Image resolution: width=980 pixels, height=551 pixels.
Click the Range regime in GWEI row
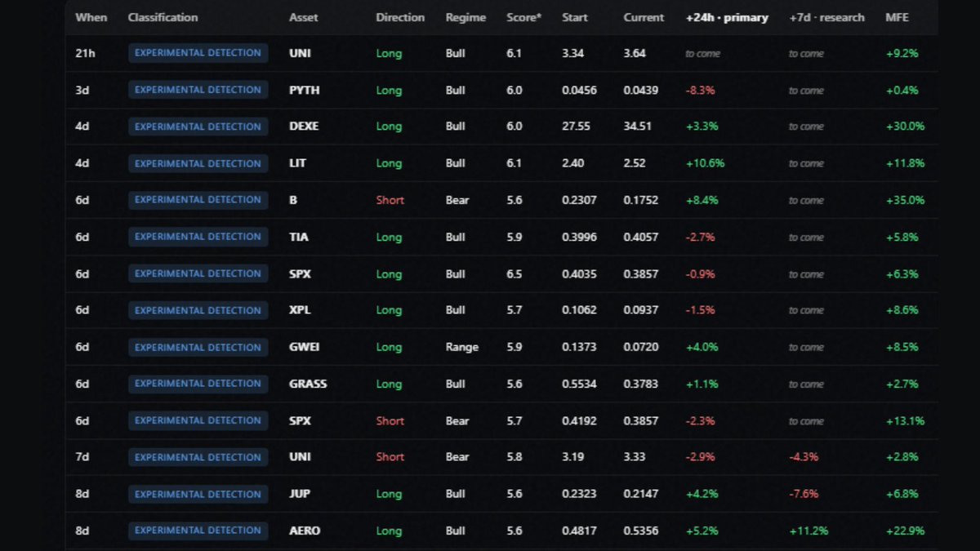pyautogui.click(x=462, y=347)
